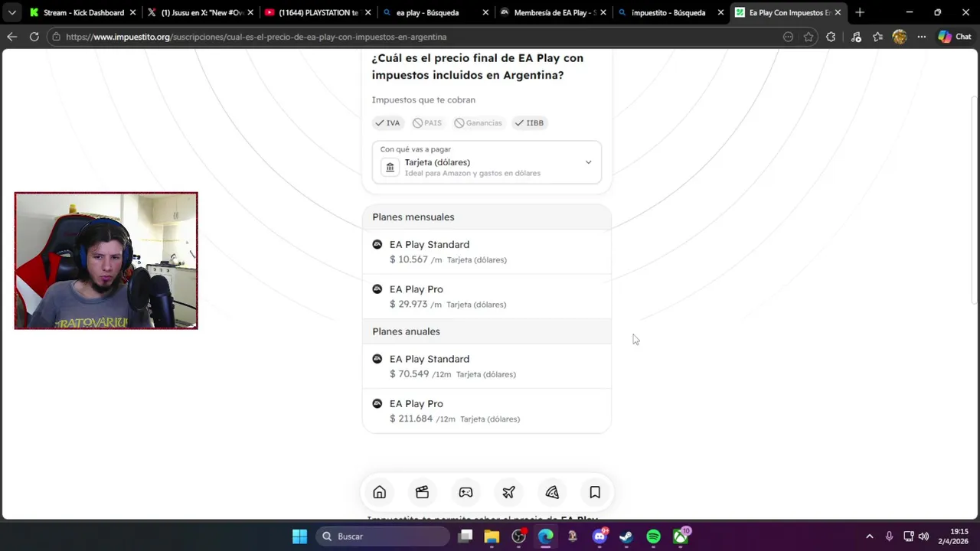Switch to the ea play - Búsqueda tab
The height and width of the screenshot is (551, 980).
(x=434, y=12)
